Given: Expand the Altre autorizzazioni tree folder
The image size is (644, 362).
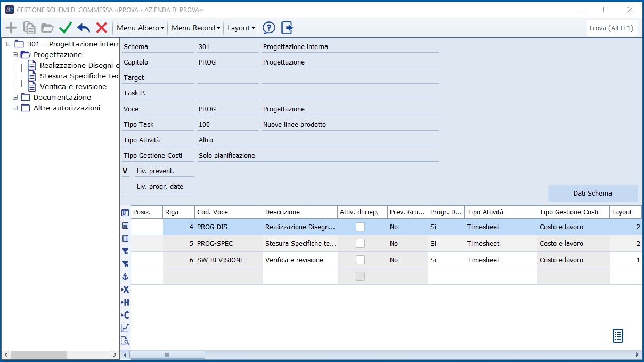Looking at the screenshot, I should (x=15, y=108).
